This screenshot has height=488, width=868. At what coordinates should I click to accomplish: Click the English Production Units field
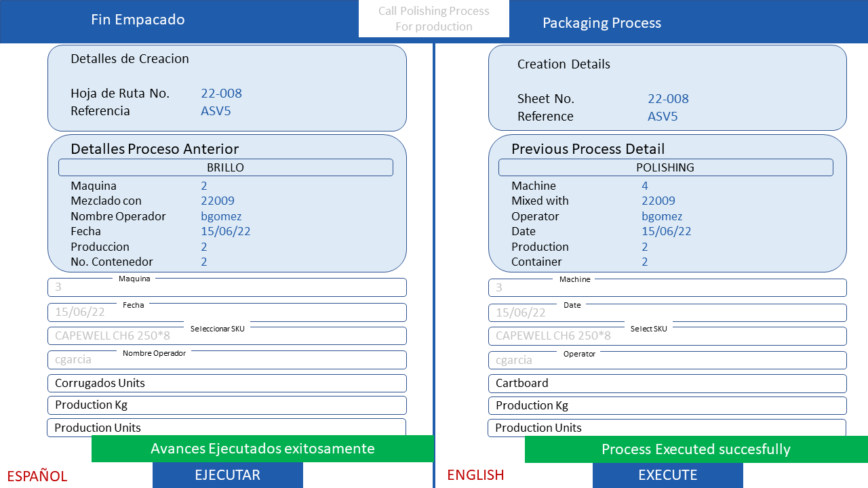667,427
